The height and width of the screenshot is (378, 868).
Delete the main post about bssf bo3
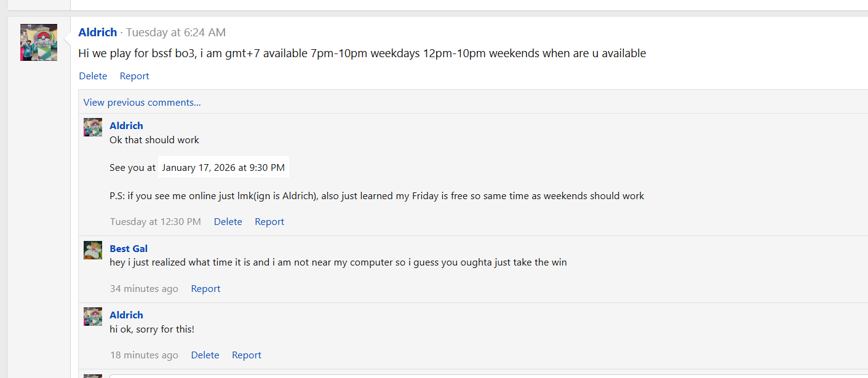coord(93,76)
